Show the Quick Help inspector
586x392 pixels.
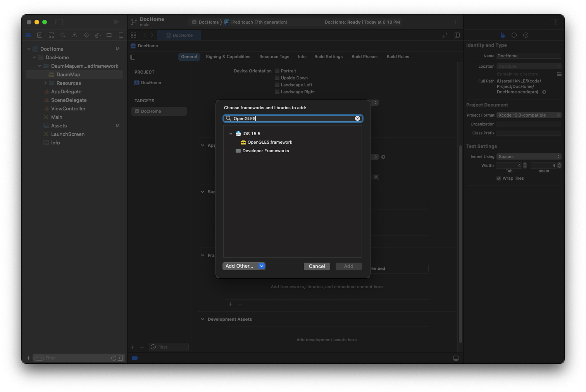click(x=526, y=35)
